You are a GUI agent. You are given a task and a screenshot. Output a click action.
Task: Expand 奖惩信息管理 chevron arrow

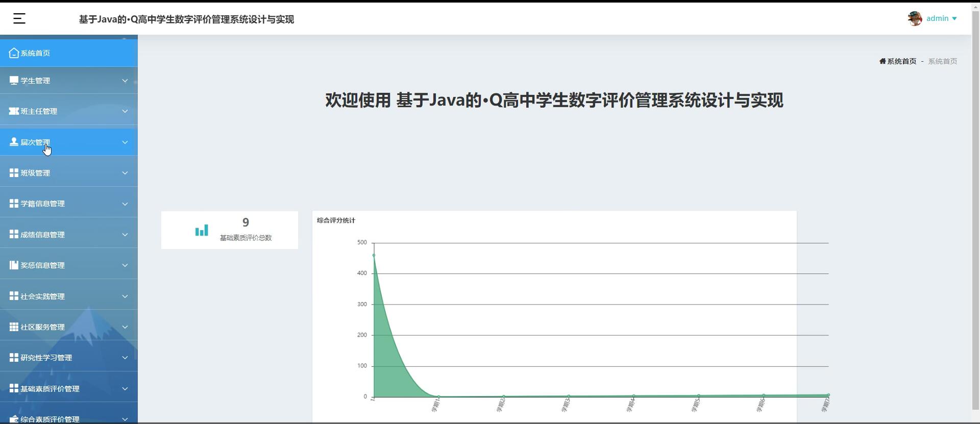click(x=125, y=265)
